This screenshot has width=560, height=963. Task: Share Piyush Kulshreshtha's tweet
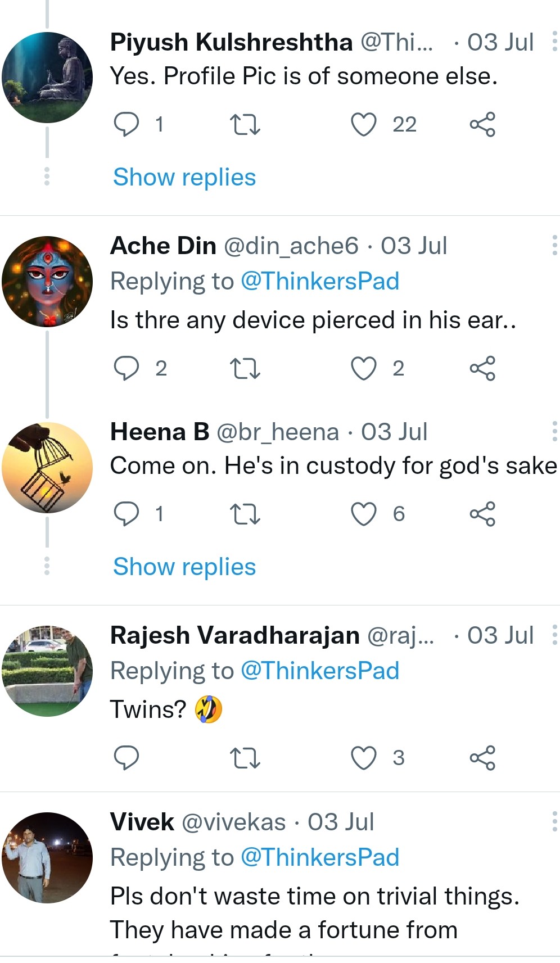[482, 124]
